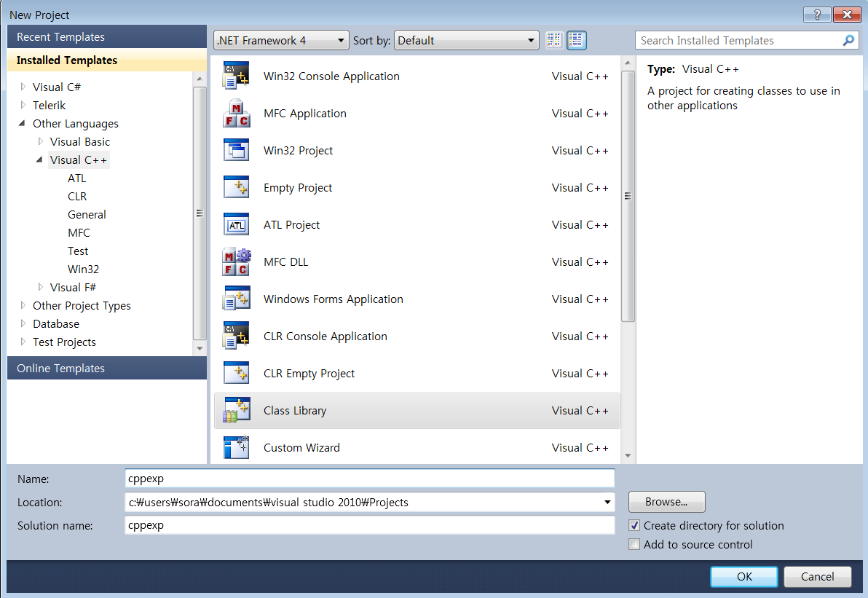This screenshot has width=868, height=598.
Task: Open the Recent Templates section
Action: pos(107,36)
